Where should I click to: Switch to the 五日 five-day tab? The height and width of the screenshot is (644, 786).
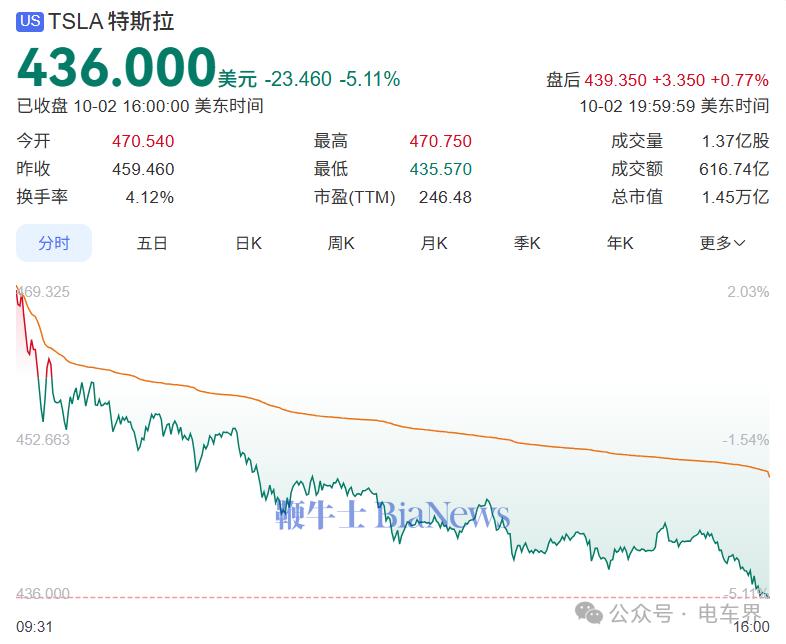pyautogui.click(x=152, y=243)
